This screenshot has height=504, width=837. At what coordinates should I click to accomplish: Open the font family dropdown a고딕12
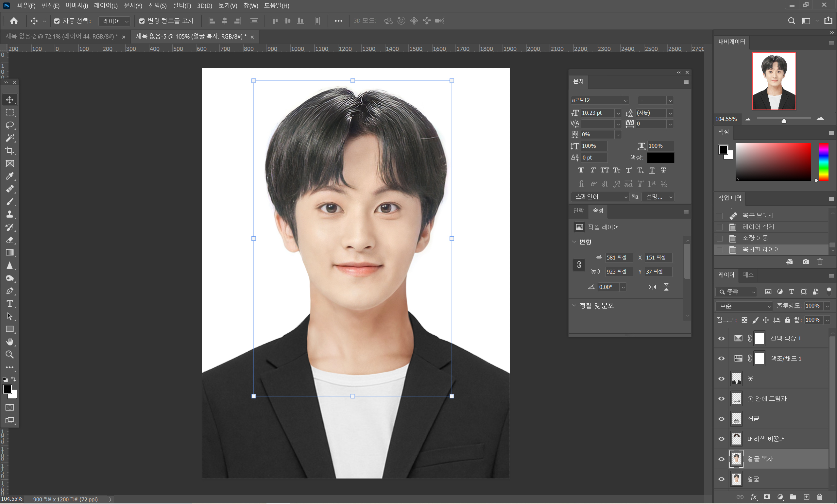[625, 100]
